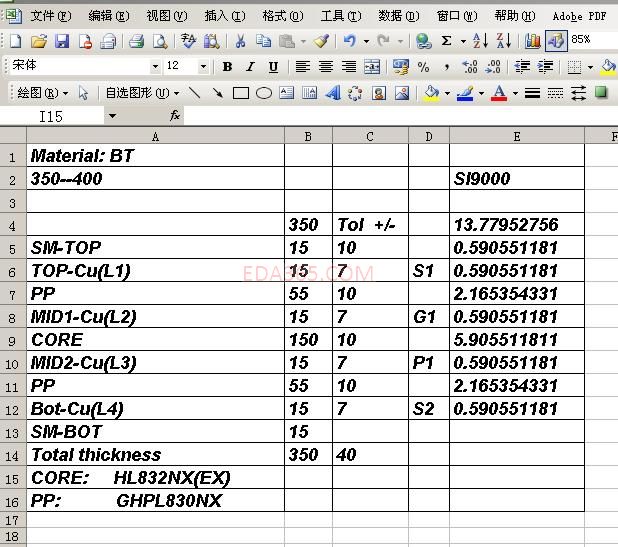Apply Percent Style button
This screenshot has height=547, width=618.
point(423,67)
